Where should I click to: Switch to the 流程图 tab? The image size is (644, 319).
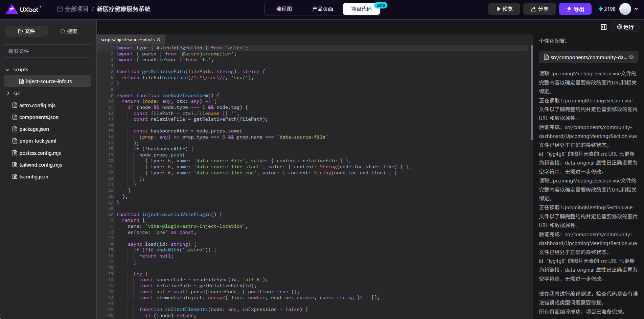(x=284, y=9)
